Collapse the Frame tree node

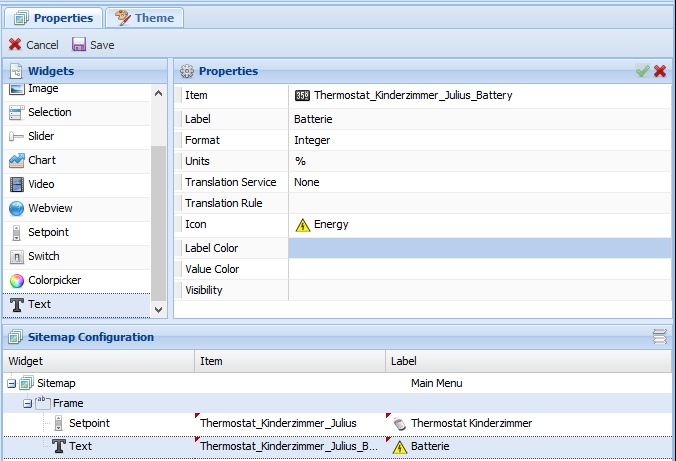click(27, 403)
